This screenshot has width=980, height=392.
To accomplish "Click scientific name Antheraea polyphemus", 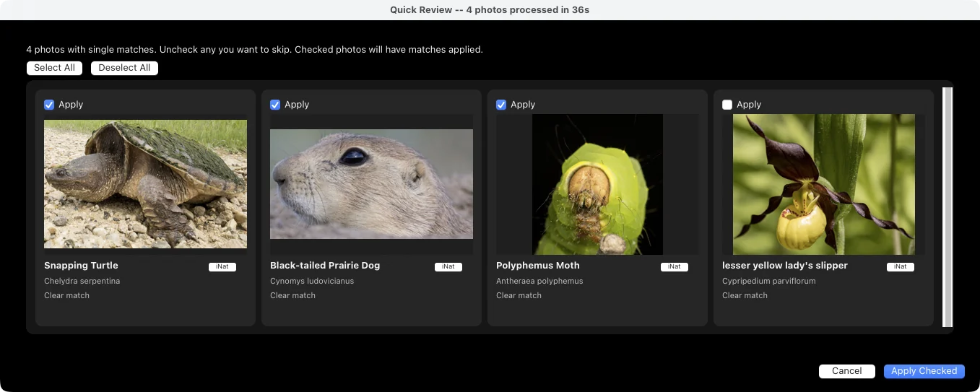I will coord(539,281).
